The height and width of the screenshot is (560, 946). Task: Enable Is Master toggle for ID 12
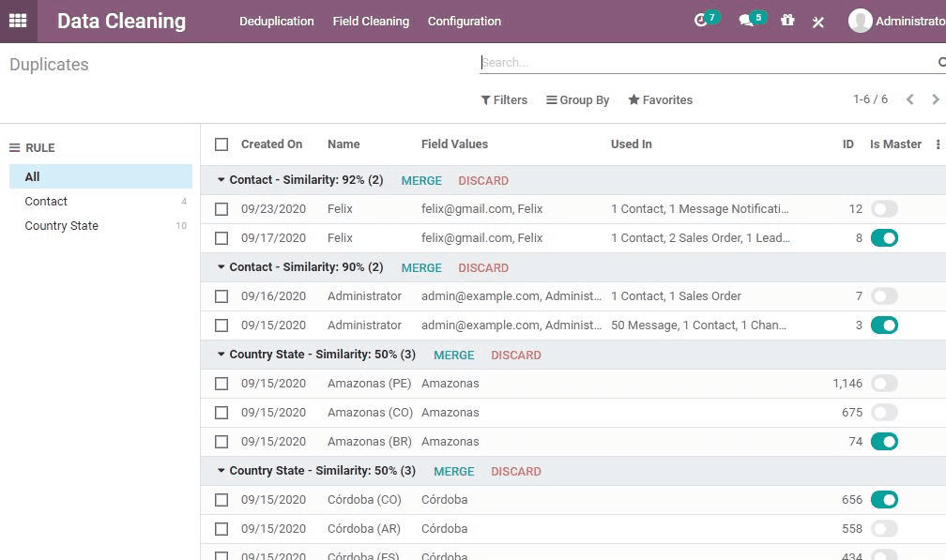(884, 209)
